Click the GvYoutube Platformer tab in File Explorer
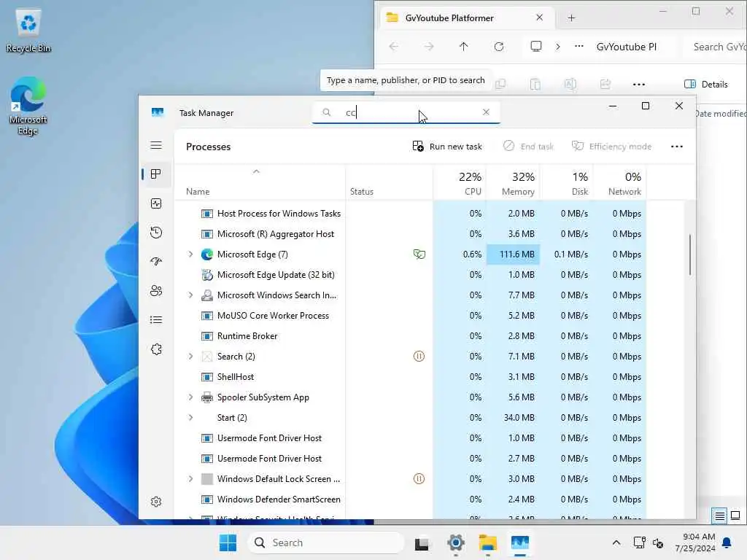This screenshot has height=560, width=747. click(468, 18)
